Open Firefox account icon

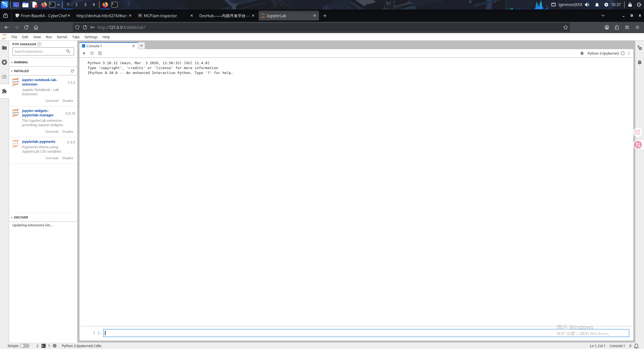tap(607, 27)
